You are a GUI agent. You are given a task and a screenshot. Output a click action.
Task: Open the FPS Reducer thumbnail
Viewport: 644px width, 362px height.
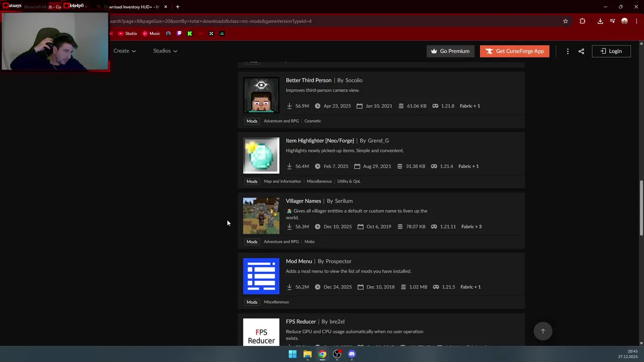(261, 332)
